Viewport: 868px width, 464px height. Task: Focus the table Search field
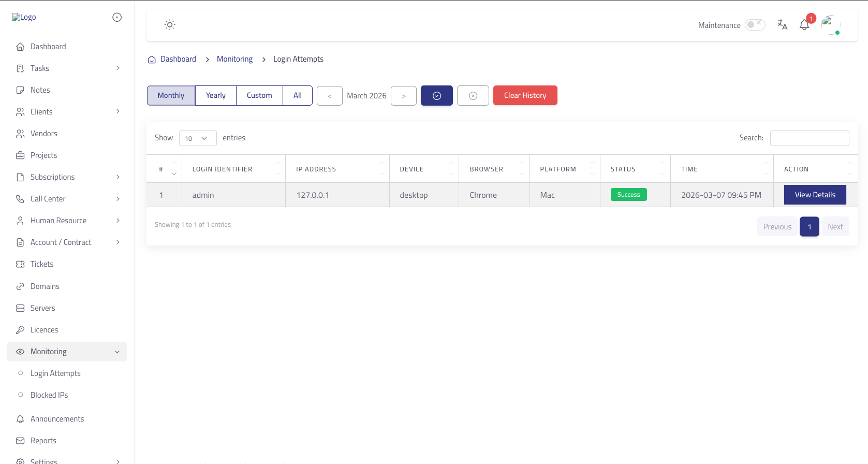coord(810,138)
